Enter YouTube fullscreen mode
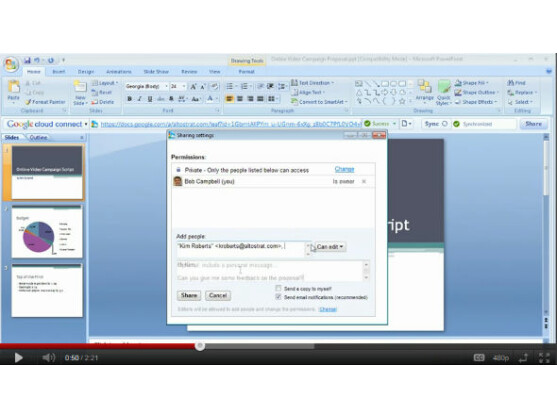 (544, 358)
